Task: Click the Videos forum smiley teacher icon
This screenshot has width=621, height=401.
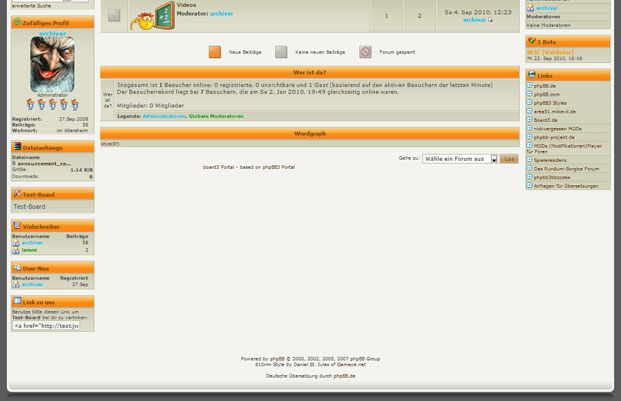Action: pos(151,16)
